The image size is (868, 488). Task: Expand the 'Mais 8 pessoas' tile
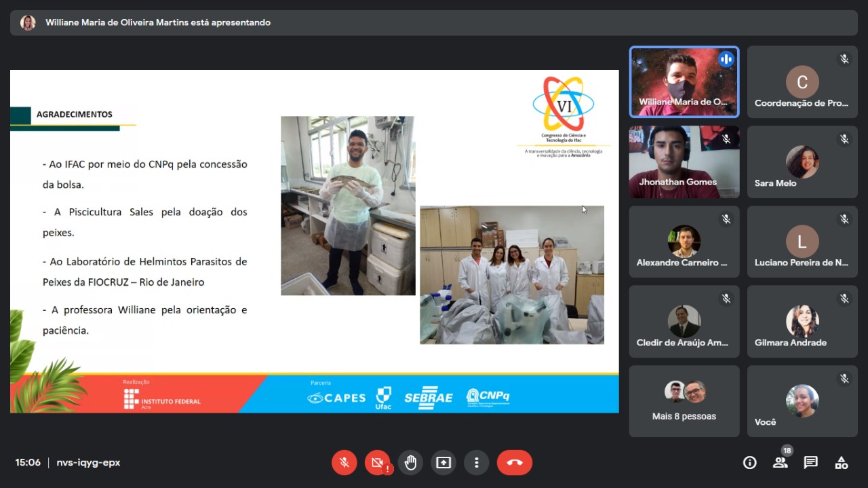click(684, 401)
